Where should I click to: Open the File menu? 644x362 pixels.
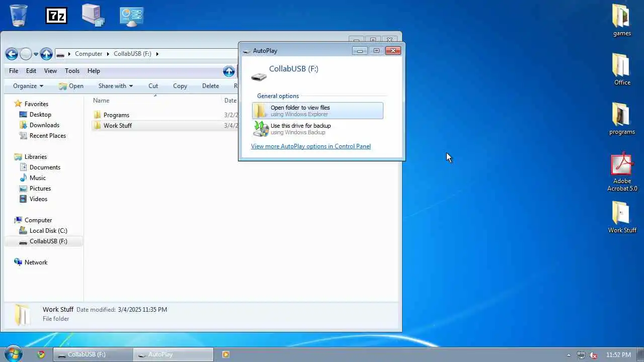[14, 71]
